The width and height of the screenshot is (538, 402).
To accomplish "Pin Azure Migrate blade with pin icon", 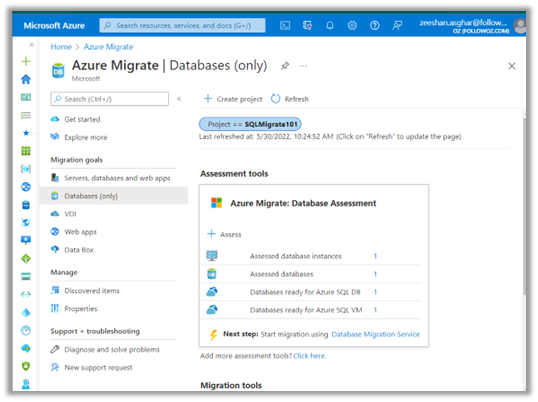I will click(x=285, y=66).
